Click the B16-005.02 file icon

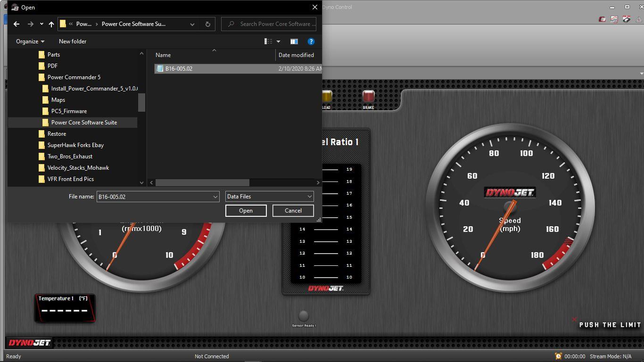coord(160,68)
